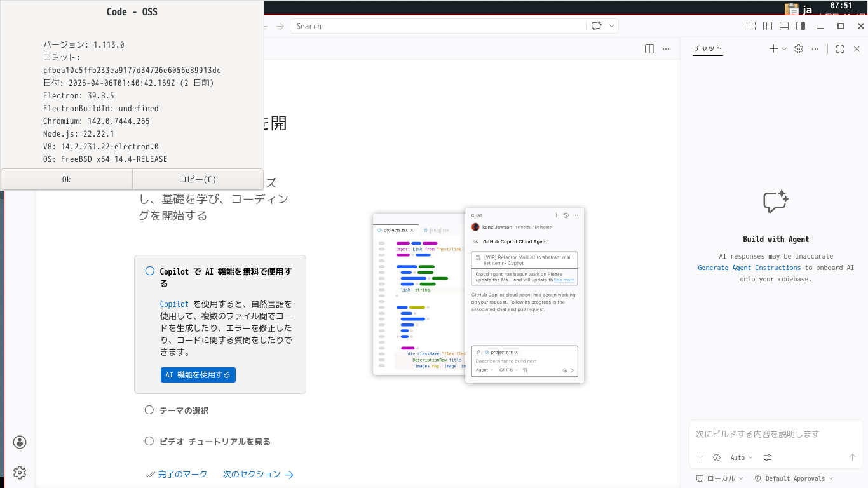868x488 pixels.
Task: Click 次のセクション link
Action: (x=258, y=474)
